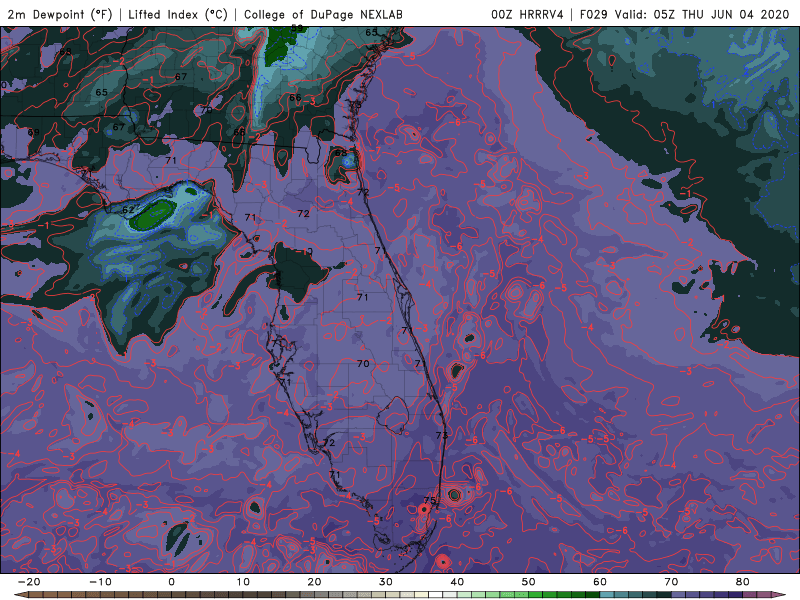Click the '0' color scale label

171,582
